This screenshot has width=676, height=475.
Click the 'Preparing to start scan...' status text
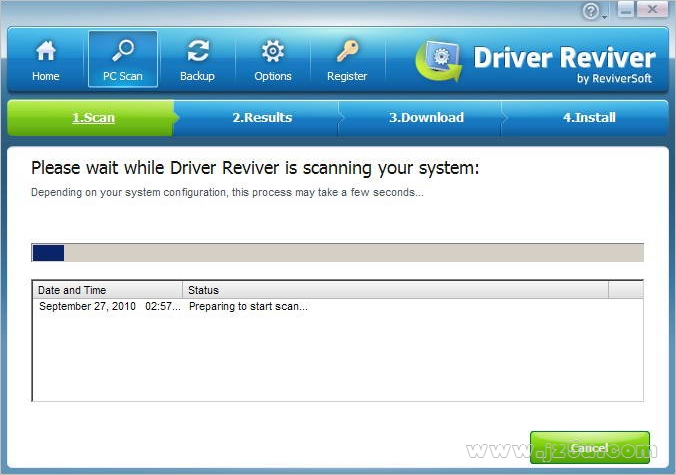tap(248, 306)
